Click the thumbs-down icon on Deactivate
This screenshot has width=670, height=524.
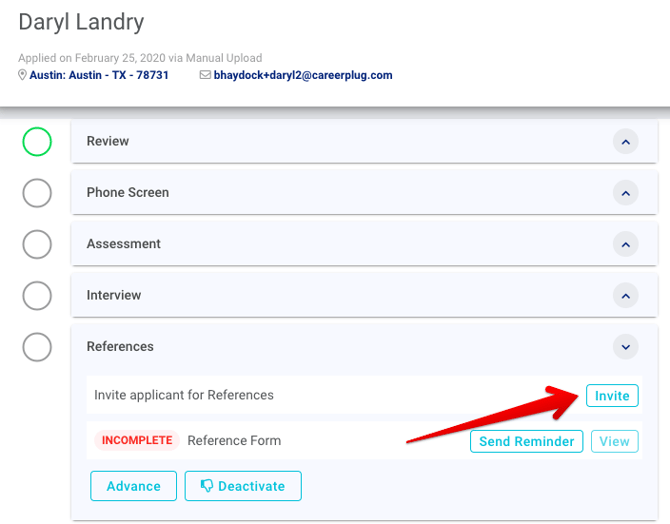tap(207, 486)
